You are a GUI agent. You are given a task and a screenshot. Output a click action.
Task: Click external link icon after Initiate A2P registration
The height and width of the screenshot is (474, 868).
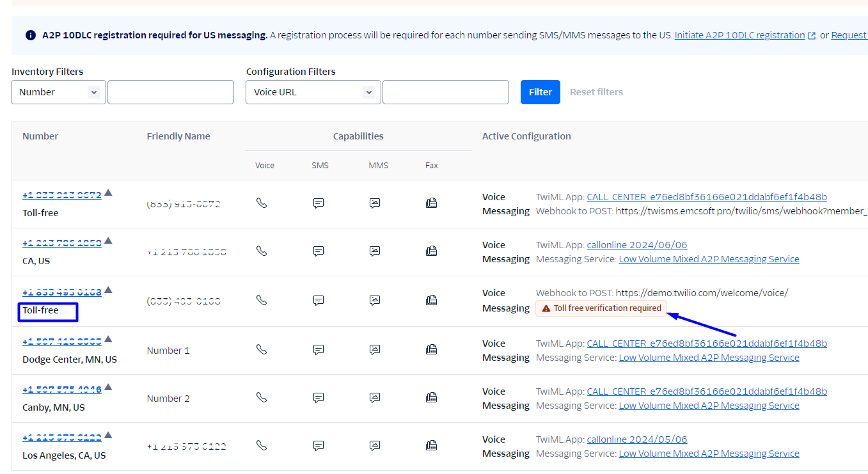pyautogui.click(x=812, y=36)
